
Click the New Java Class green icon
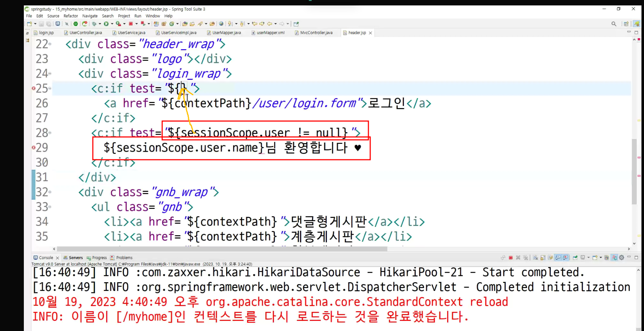[172, 24]
